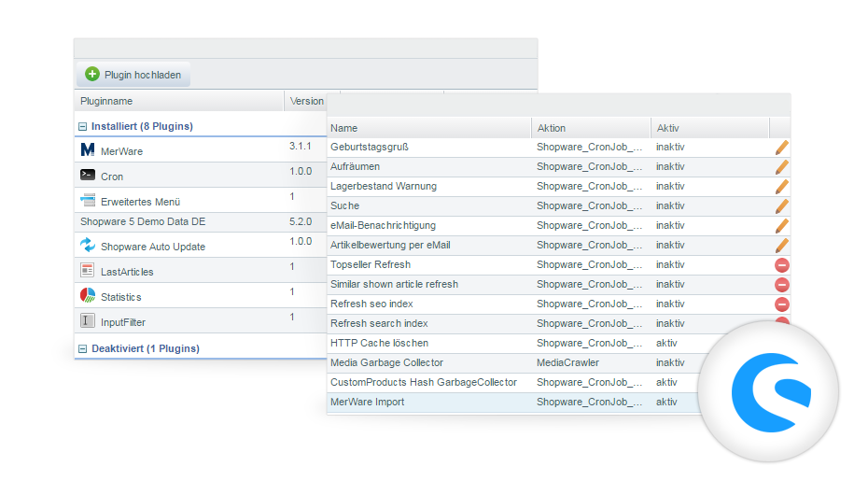Click the Shopware Auto Update arrows icon
The height and width of the screenshot is (495, 868).
click(x=88, y=245)
